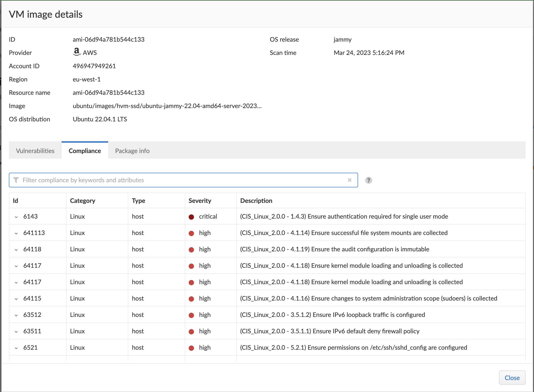This screenshot has width=534, height=392.
Task: Focus the filter compliance input field
Action: tap(183, 180)
